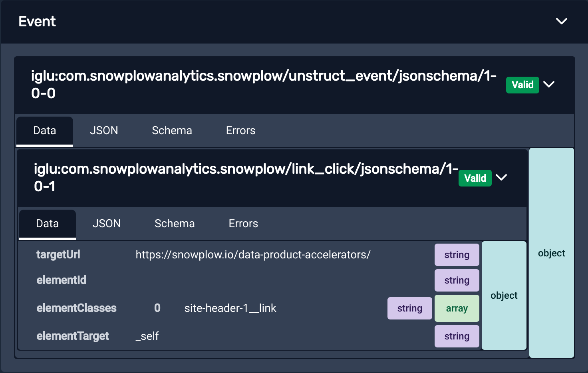Click the _self value of elementTarget

(146, 336)
